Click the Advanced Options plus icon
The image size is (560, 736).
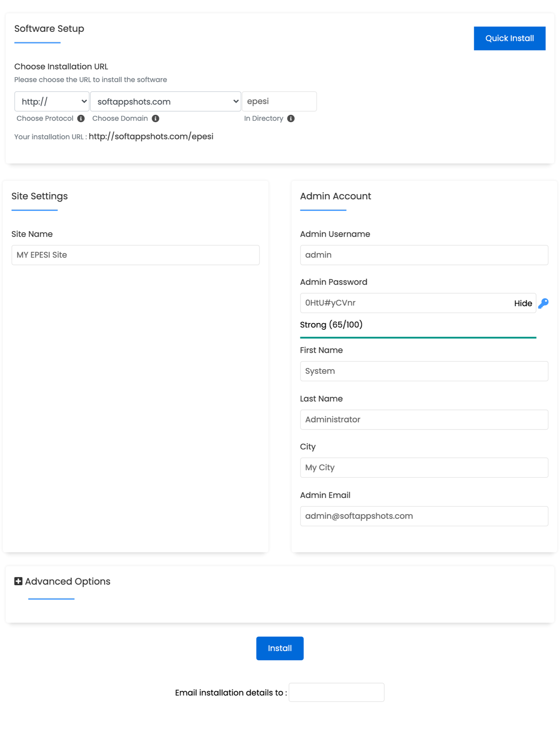pos(18,581)
